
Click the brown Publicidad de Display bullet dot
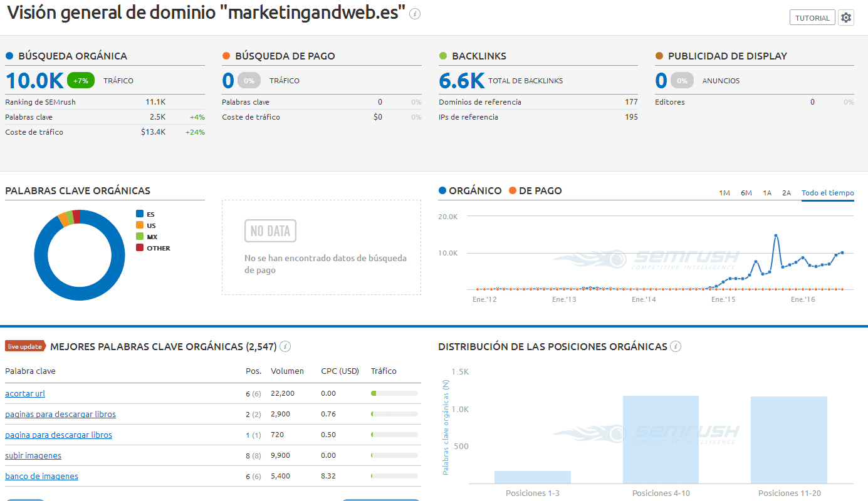click(x=659, y=56)
